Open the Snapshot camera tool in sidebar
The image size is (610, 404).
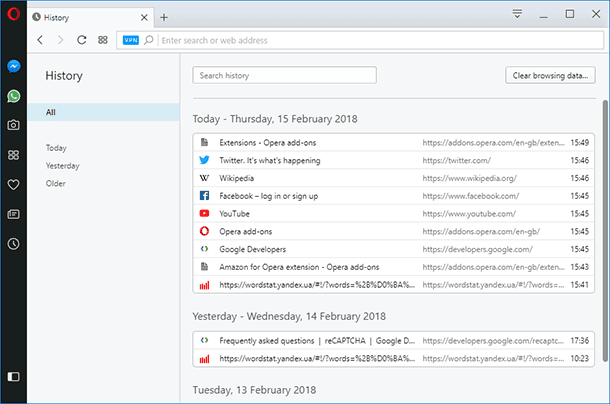[x=14, y=125]
